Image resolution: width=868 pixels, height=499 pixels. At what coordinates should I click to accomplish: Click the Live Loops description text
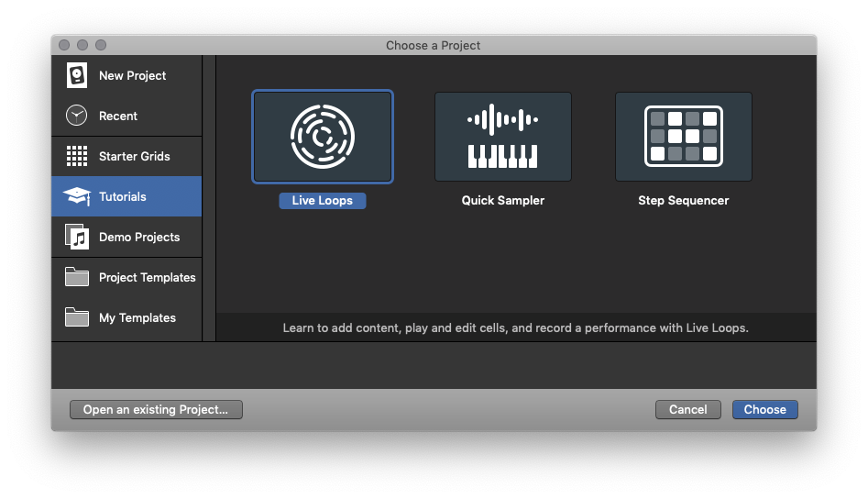click(x=515, y=327)
